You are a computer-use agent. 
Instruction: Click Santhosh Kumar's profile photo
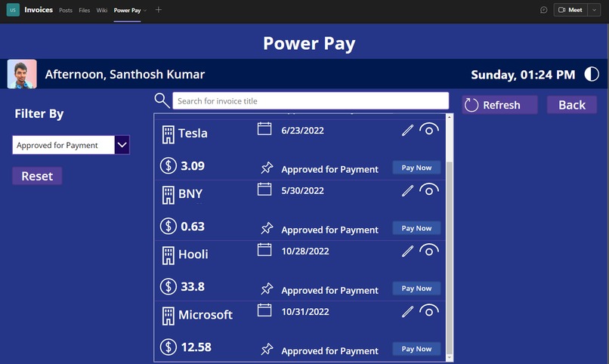[22, 74]
